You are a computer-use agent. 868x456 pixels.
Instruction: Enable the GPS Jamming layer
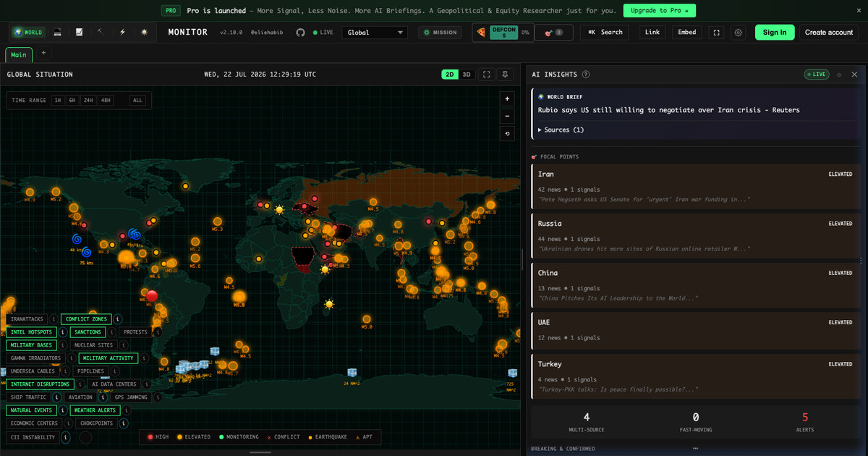(131, 397)
